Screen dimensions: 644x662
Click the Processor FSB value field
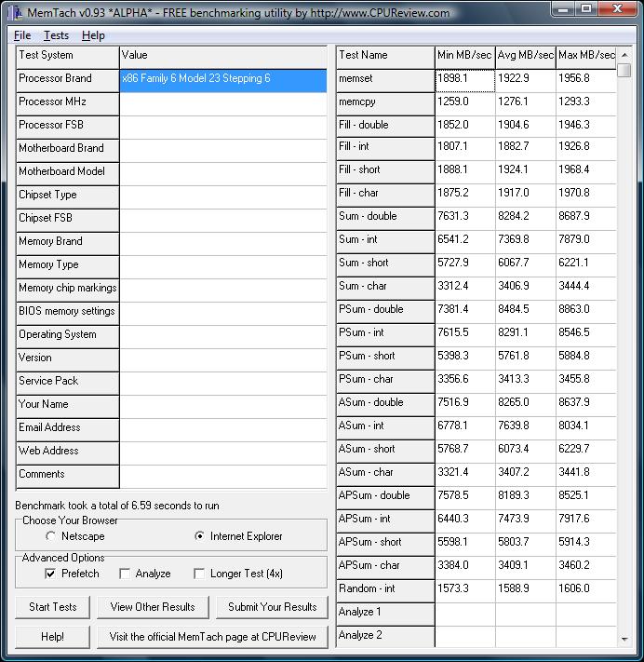coord(223,128)
